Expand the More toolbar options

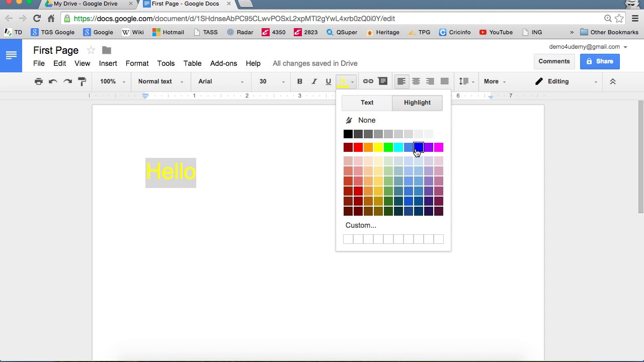[495, 81]
